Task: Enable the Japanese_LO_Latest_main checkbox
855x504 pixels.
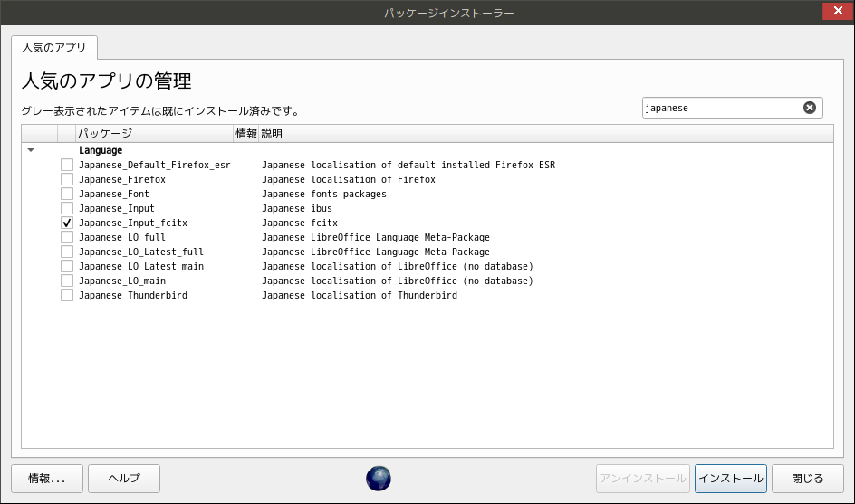Action: click(66, 266)
